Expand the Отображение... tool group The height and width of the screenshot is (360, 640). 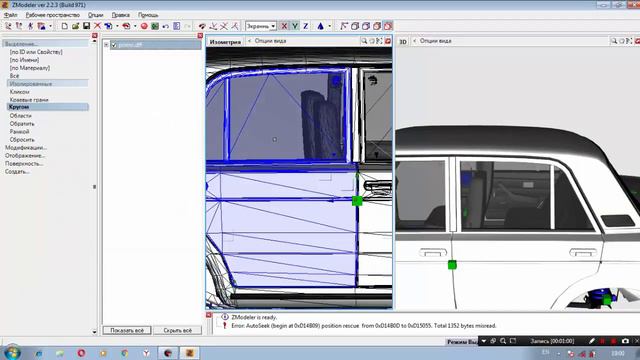coord(25,156)
